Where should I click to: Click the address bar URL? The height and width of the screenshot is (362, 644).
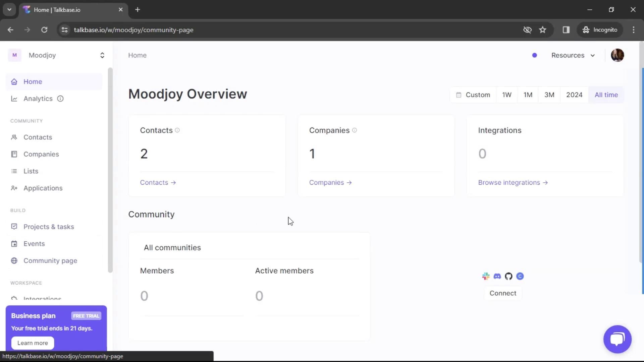tap(133, 30)
